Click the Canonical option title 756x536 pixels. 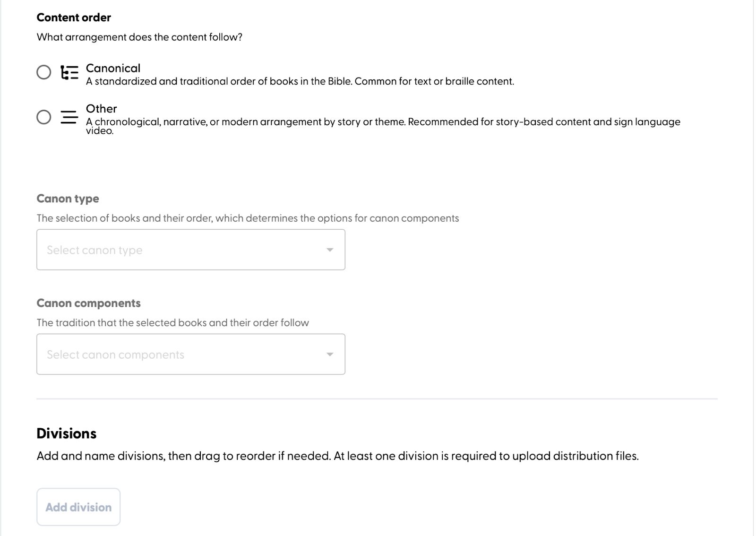click(113, 68)
